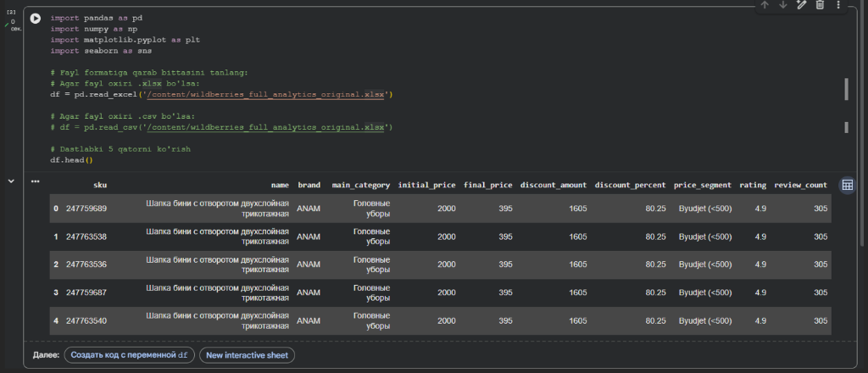
Task: Run the code cell with play button
Action: click(35, 19)
